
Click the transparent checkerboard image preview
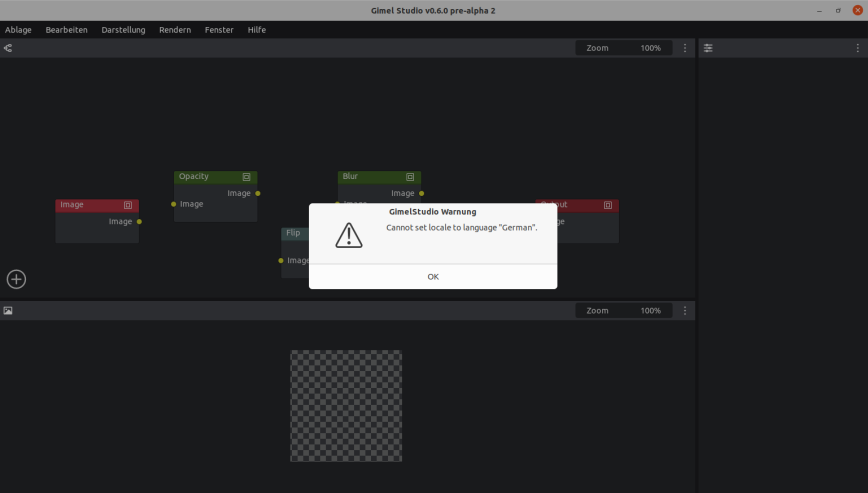tap(346, 406)
